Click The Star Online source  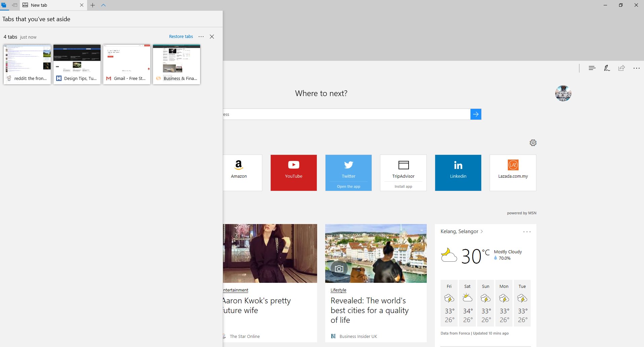244,336
